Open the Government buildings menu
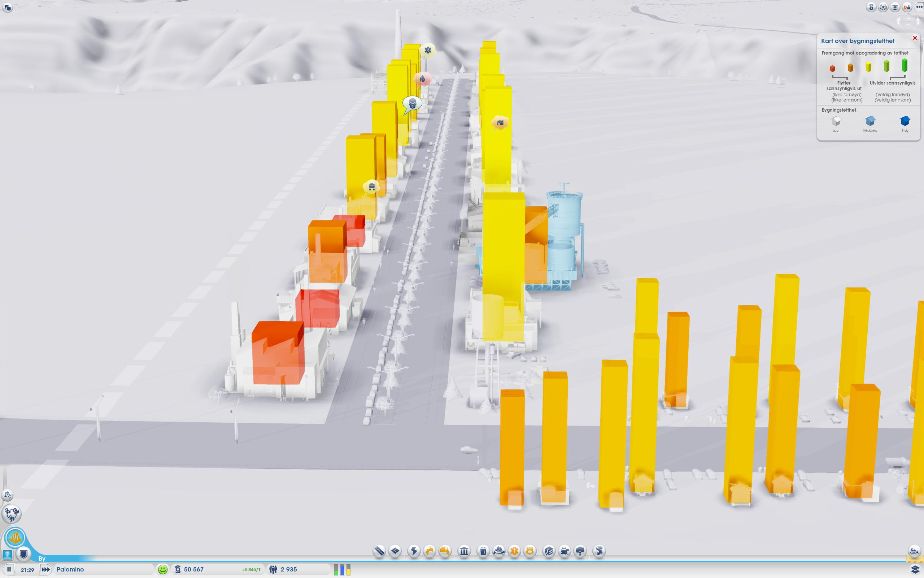The image size is (924, 578). pyautogui.click(x=464, y=551)
